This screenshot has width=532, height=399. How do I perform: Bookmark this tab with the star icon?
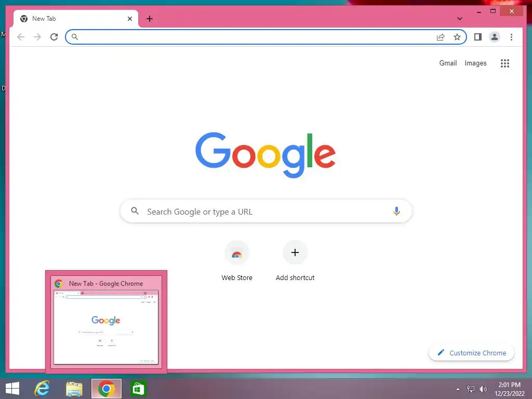pyautogui.click(x=457, y=37)
